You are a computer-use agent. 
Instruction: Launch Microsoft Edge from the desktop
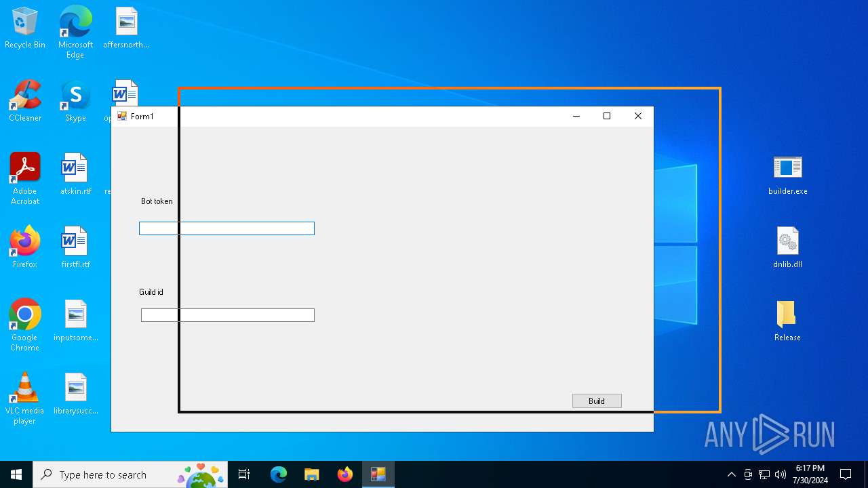pos(75,33)
